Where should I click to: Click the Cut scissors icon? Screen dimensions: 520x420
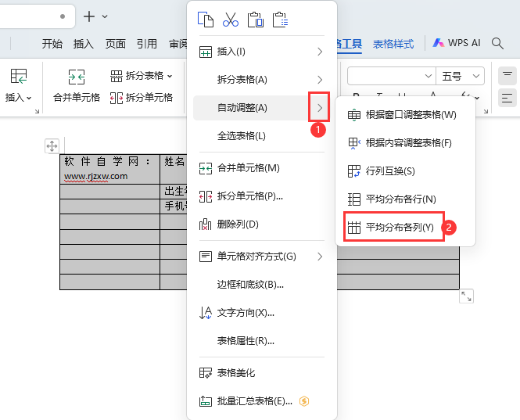(231, 20)
